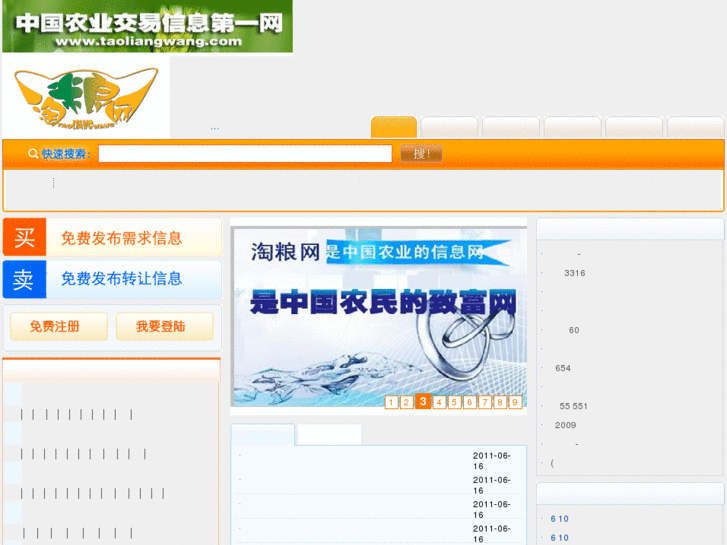Click the "654" entry in right panel
Image resolution: width=727 pixels, height=545 pixels.
[x=563, y=368]
